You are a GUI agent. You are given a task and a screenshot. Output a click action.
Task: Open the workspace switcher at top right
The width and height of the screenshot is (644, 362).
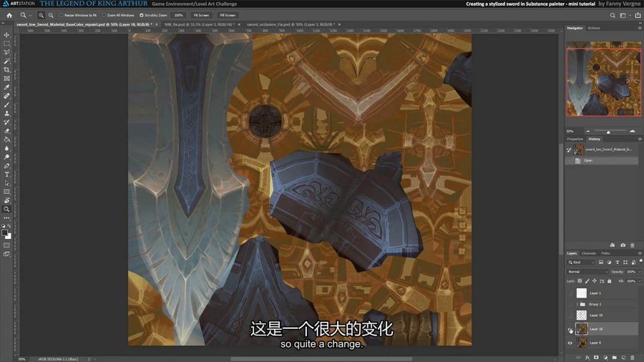tap(624, 15)
